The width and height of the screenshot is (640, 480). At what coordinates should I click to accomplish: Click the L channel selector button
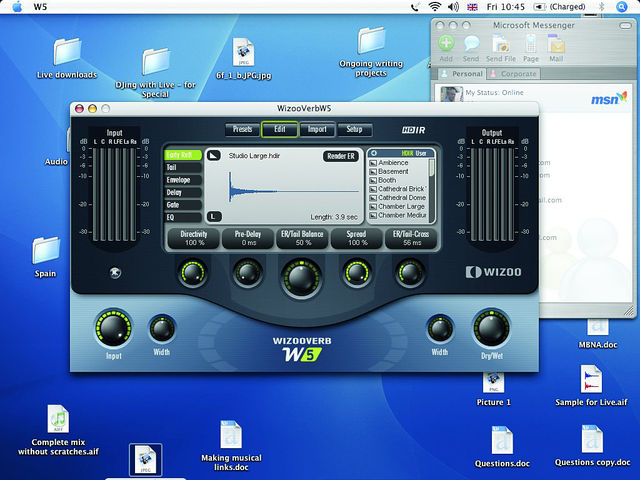point(214,217)
